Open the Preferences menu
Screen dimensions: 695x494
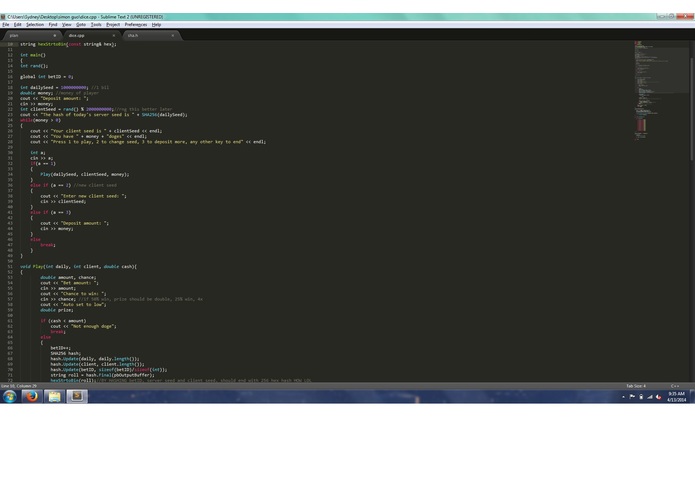(136, 25)
